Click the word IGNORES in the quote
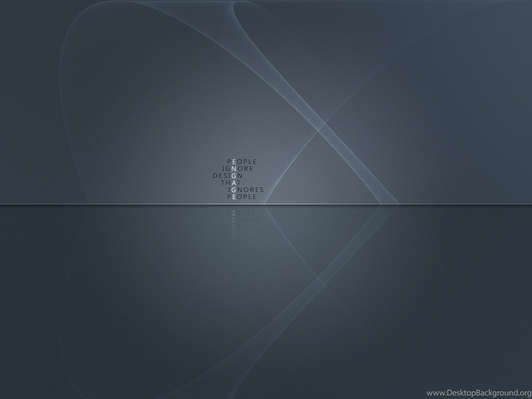Viewport: 532px width, 399px height. (246, 190)
